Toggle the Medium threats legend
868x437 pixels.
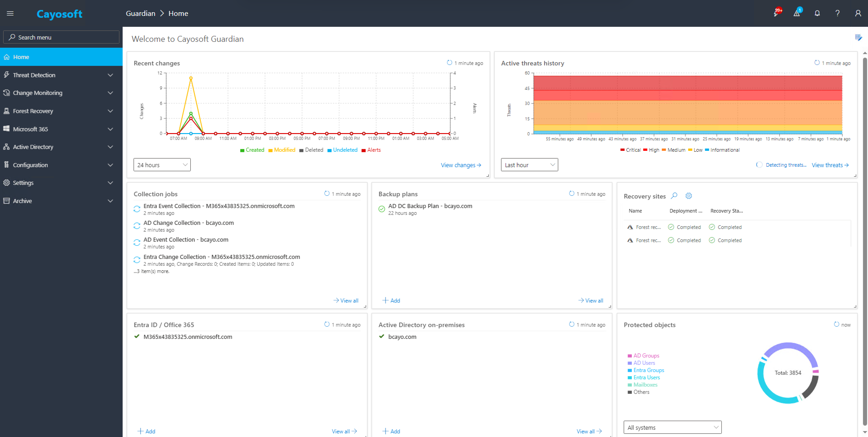(673, 150)
